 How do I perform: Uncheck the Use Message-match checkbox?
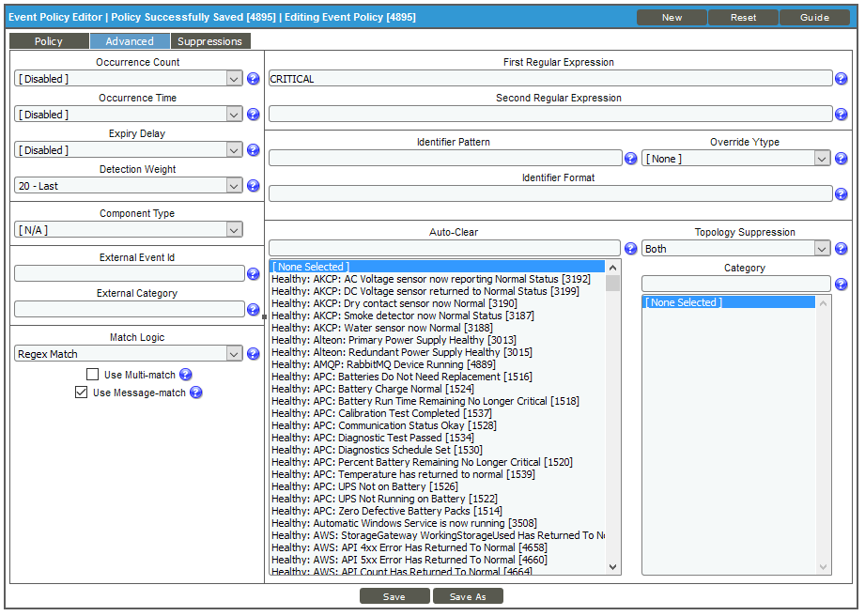(82, 393)
